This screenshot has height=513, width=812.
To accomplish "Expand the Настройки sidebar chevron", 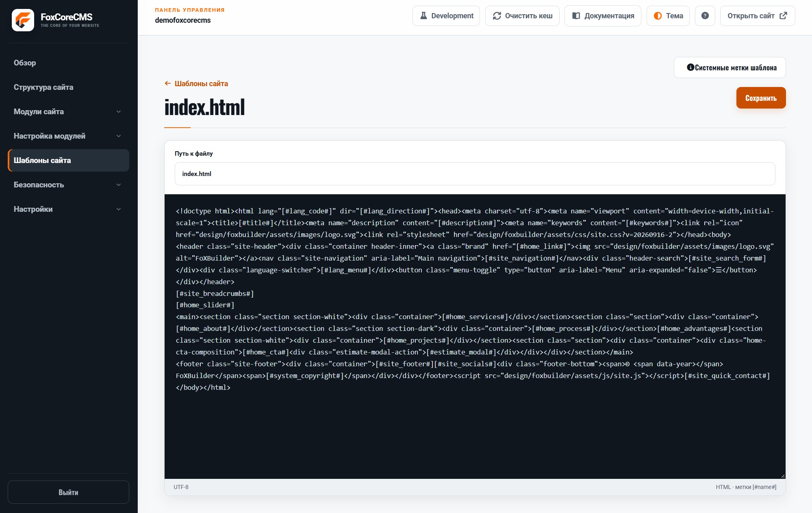I will [119, 209].
